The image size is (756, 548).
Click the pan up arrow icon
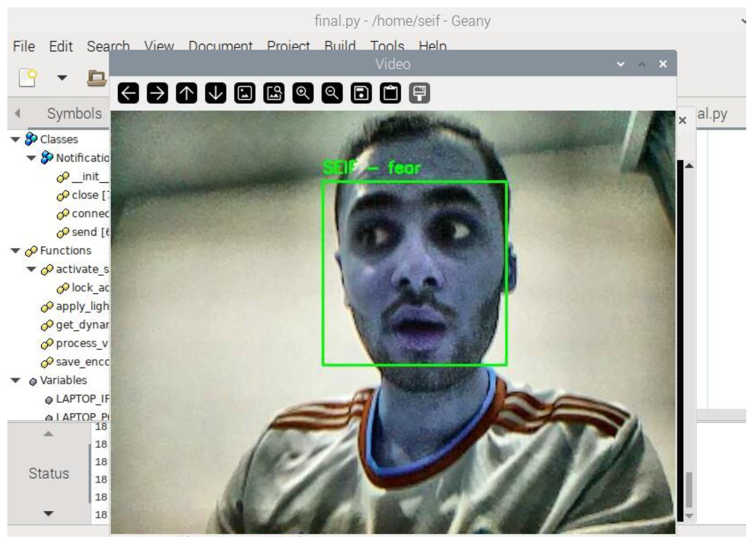click(x=186, y=93)
